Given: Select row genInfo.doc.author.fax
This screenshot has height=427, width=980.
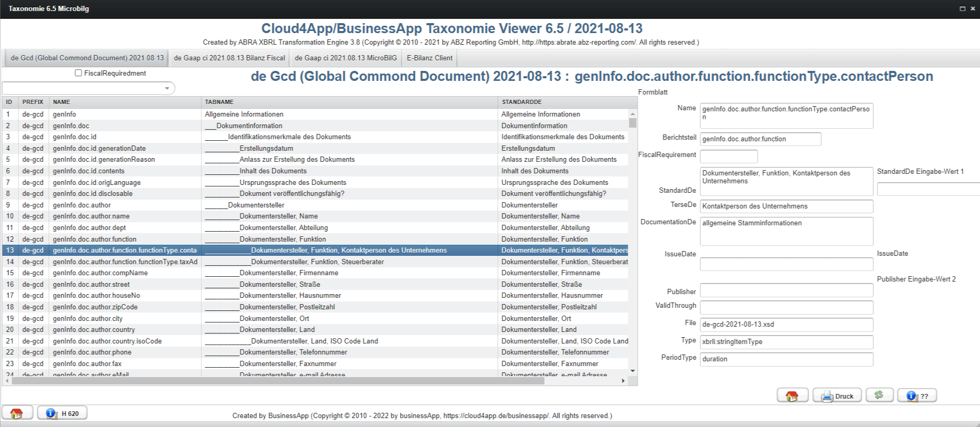Looking at the screenshot, I should (315, 363).
